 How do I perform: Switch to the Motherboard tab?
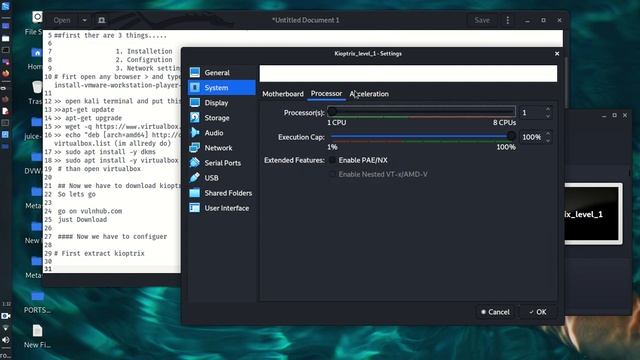[x=283, y=94]
